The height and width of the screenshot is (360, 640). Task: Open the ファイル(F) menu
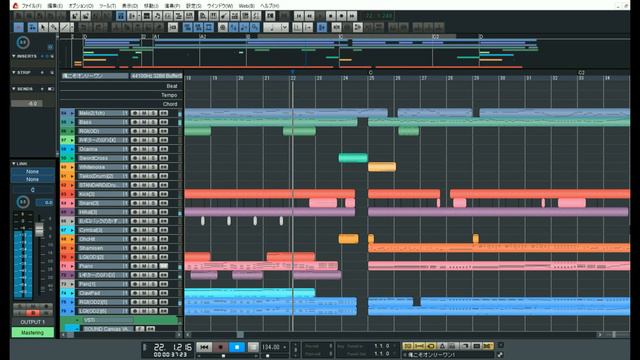point(31,6)
